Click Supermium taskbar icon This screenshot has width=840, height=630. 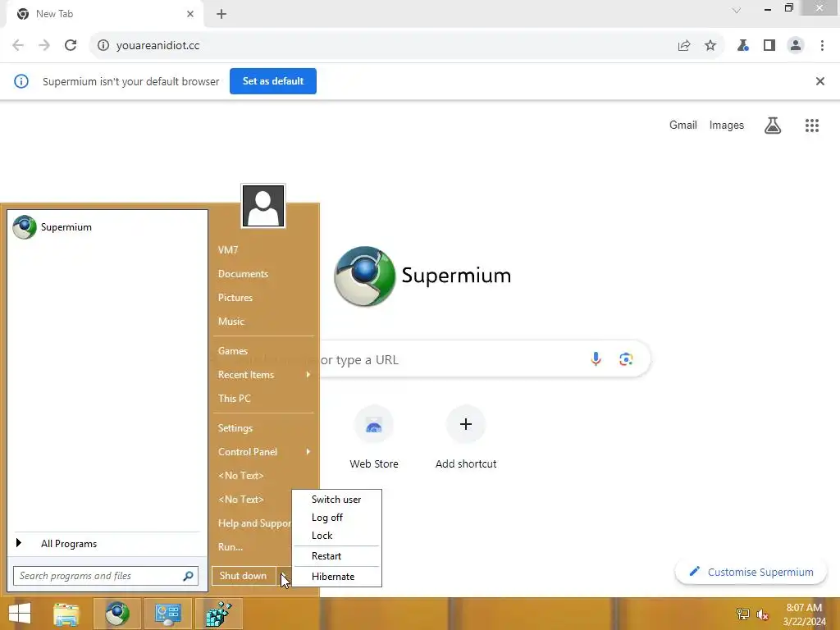pyautogui.click(x=117, y=614)
